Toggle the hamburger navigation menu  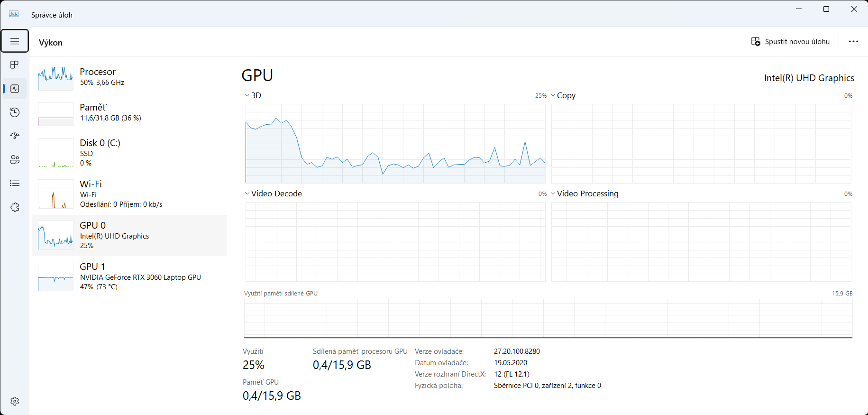pyautogui.click(x=15, y=41)
